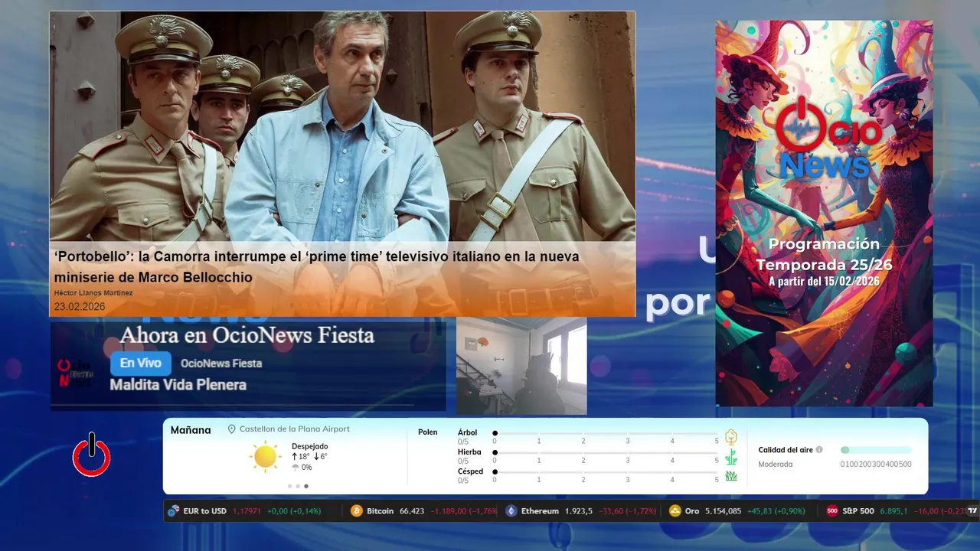
Task: Click the Oro price 5.154,085
Action: (x=723, y=511)
